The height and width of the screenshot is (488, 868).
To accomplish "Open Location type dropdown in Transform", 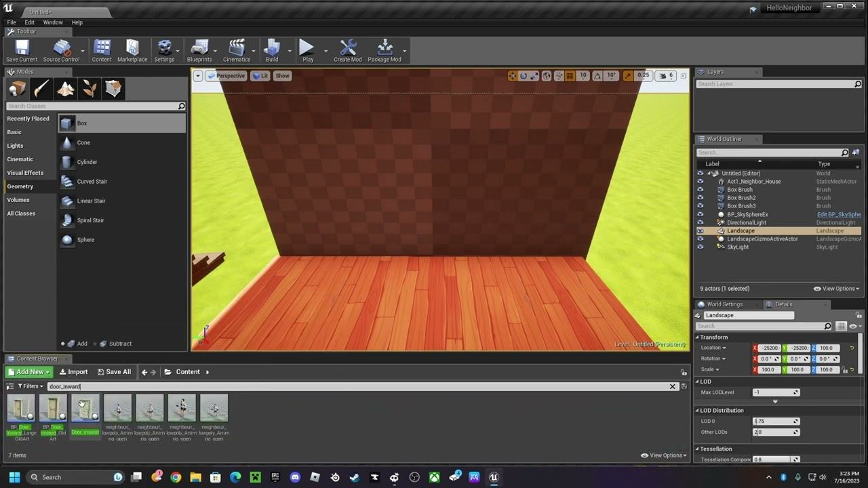I will pyautogui.click(x=713, y=348).
